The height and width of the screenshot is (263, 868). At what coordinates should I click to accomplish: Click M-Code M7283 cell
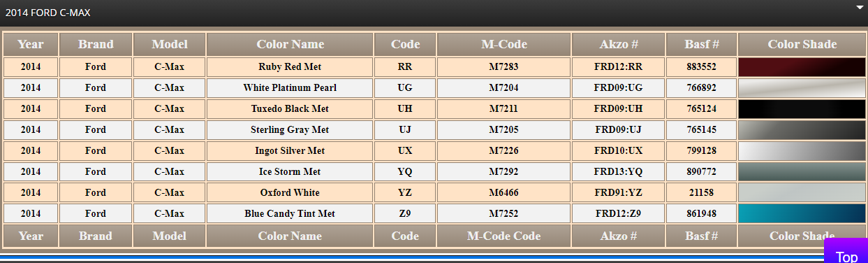point(504,67)
